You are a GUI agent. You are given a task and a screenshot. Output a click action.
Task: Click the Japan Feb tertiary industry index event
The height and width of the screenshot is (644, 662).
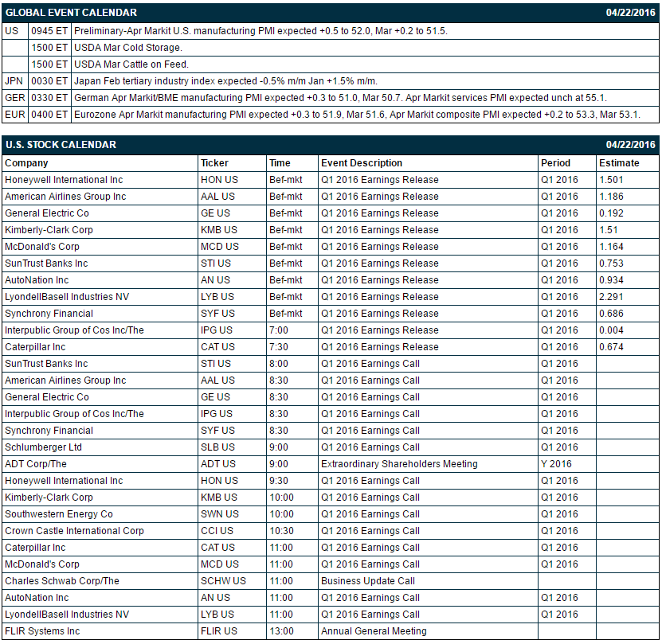(225, 81)
